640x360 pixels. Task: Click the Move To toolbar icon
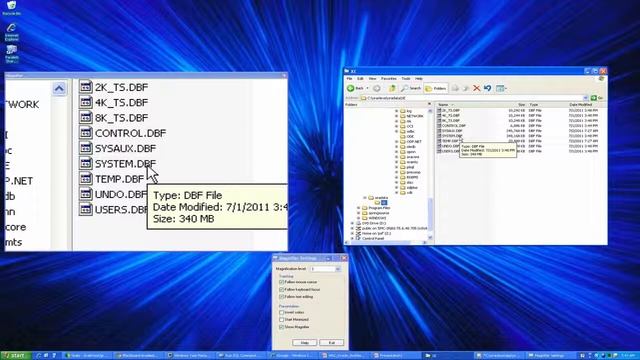click(455, 88)
